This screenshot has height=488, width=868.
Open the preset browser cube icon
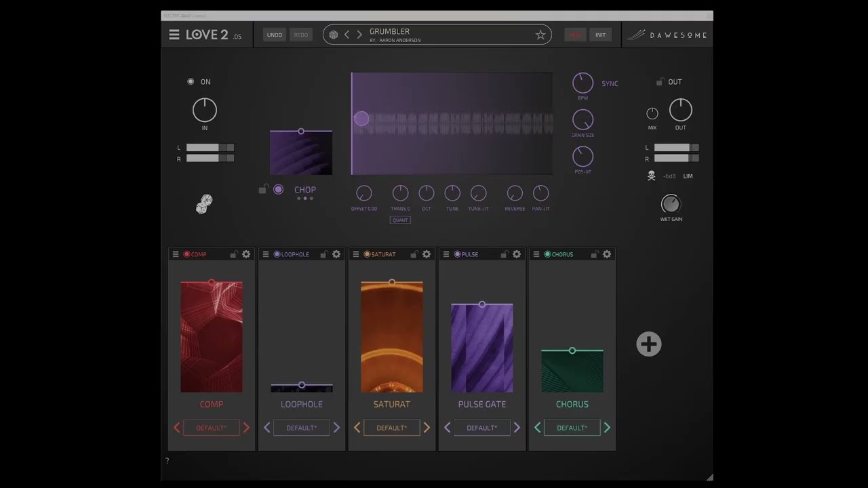[x=333, y=35]
